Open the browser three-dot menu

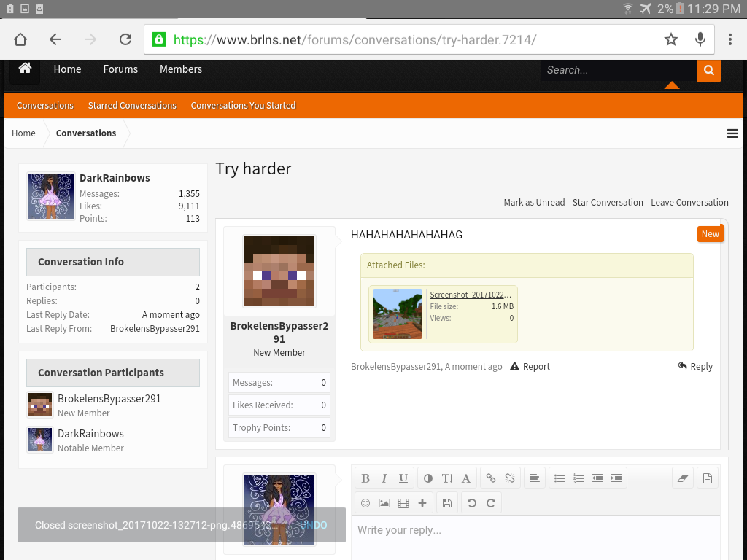pyautogui.click(x=729, y=39)
